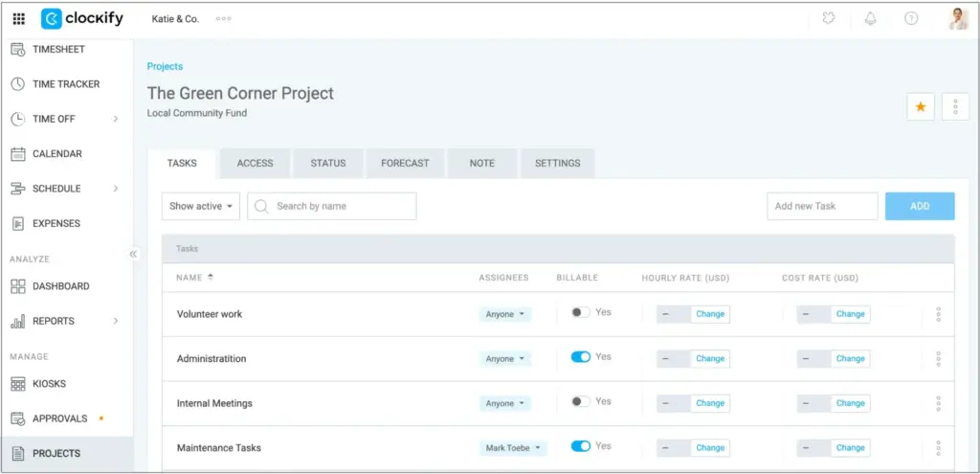Open the Volunteer work row options menu
Screen dimensions: 980x474
coord(939,314)
